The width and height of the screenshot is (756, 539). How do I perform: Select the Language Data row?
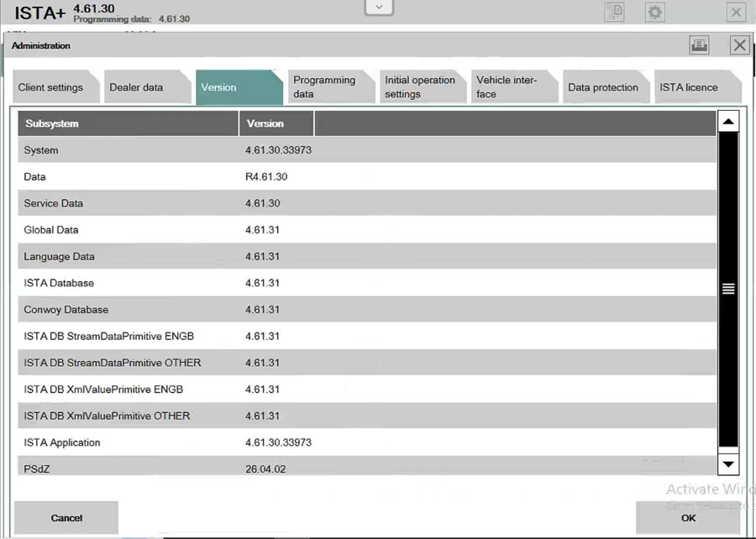coord(367,256)
